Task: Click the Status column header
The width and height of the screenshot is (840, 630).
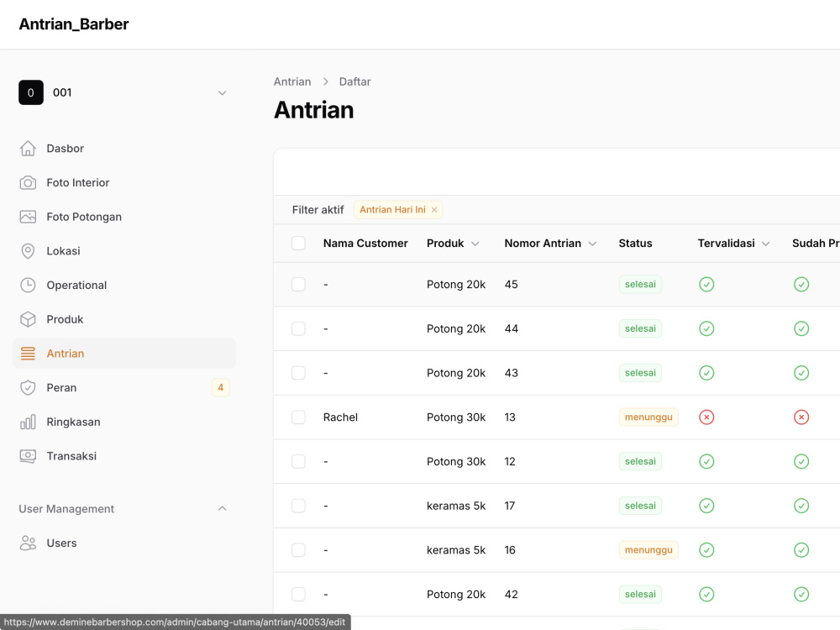Action: click(635, 244)
